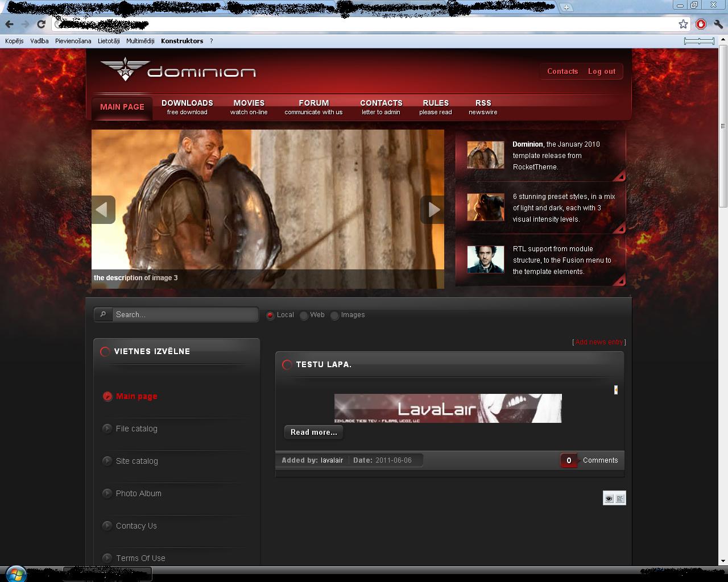This screenshot has width=728, height=582.
Task: Select the Images search radio button
Action: point(334,315)
